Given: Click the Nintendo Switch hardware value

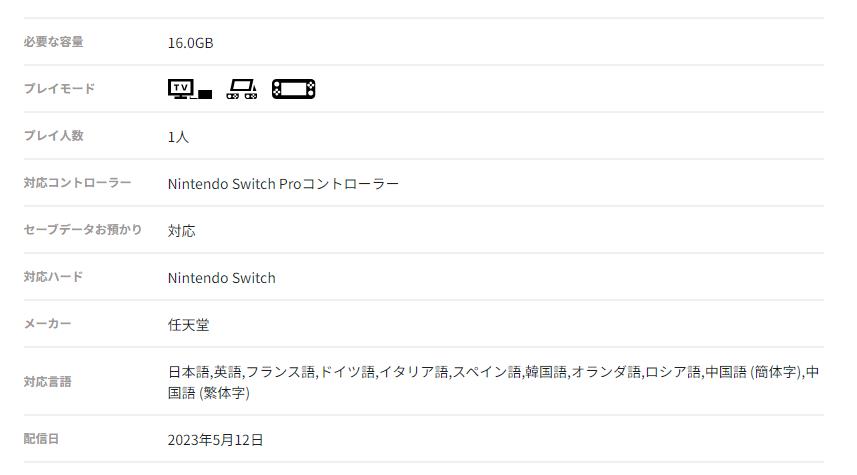Looking at the screenshot, I should click(x=221, y=278).
